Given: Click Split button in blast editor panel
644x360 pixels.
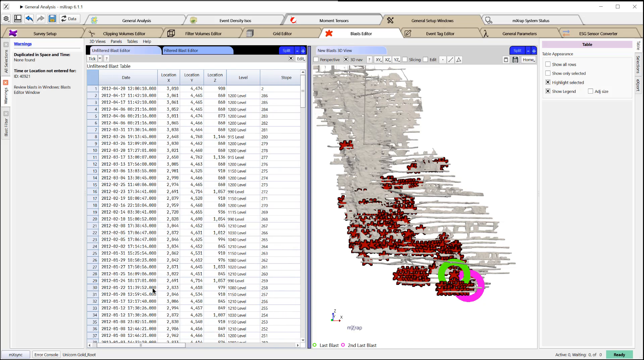Looking at the screenshot, I should tap(286, 51).
